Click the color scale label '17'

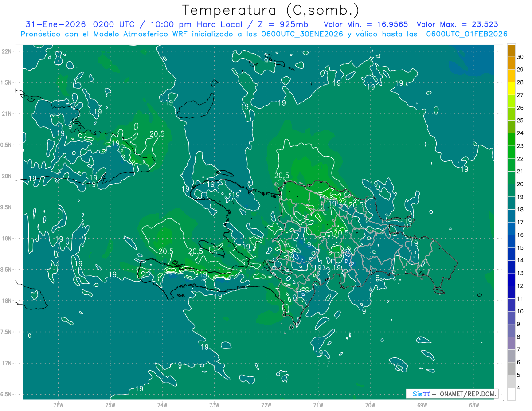click(x=520, y=222)
